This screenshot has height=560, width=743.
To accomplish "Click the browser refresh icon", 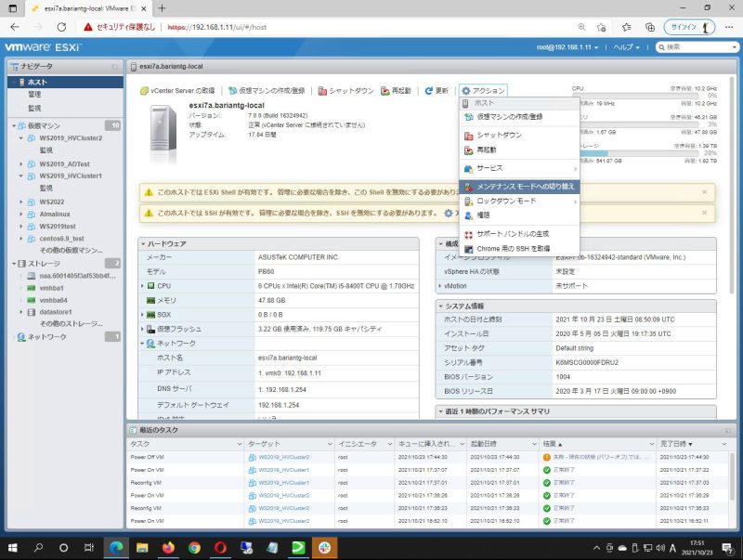I will 61,27.
